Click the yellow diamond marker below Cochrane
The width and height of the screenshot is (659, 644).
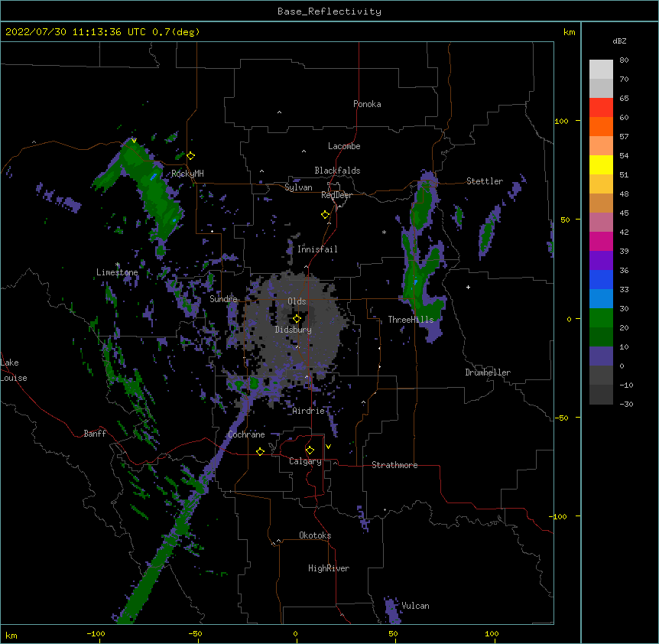coord(260,451)
